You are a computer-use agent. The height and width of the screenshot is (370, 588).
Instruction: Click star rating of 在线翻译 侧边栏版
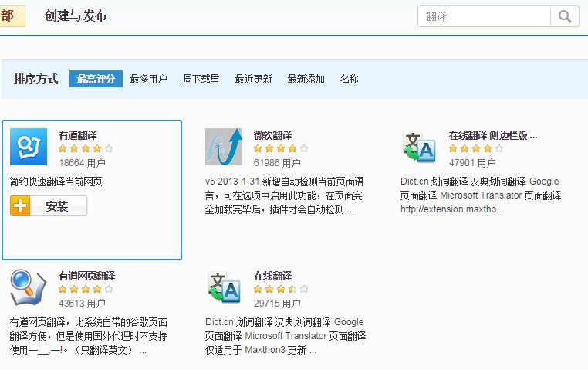[x=476, y=148]
